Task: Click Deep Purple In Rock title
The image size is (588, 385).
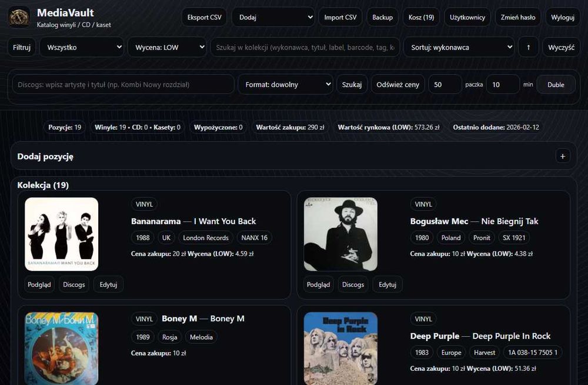Action: (480, 336)
